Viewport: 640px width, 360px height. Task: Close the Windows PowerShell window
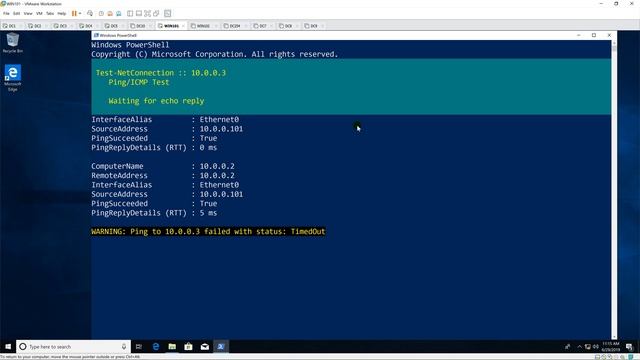tap(609, 36)
